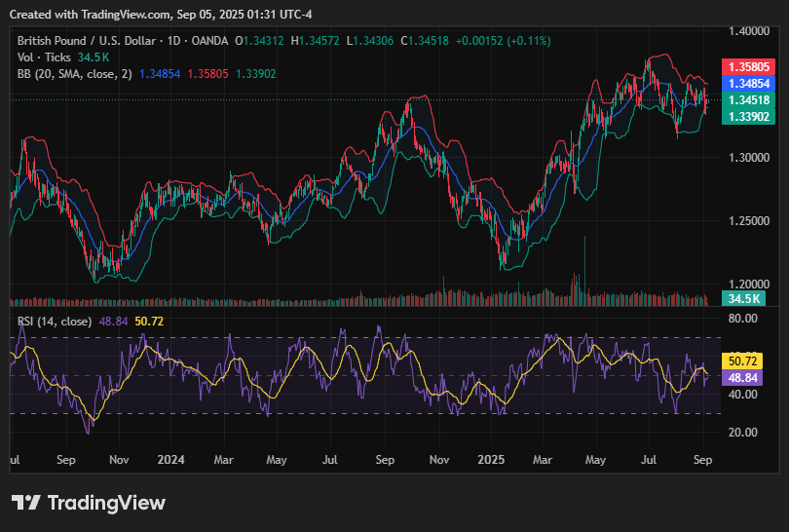The width and height of the screenshot is (789, 532).
Task: Click the volume value 34.5 K in legend
Action: (x=94, y=57)
